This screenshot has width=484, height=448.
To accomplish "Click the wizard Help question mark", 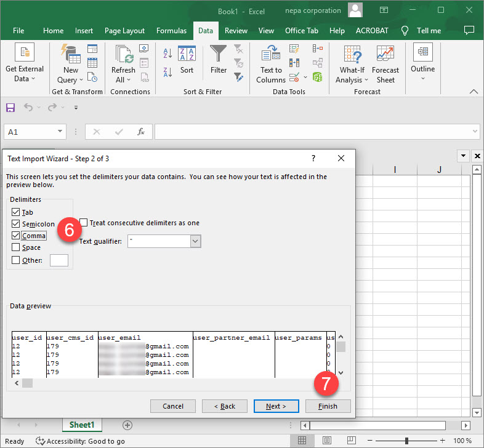I will pos(313,158).
